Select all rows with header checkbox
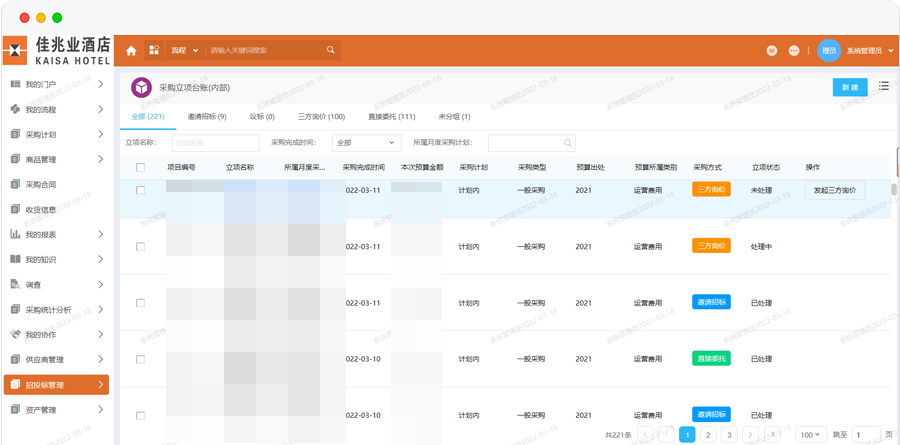Image resolution: width=900 pixels, height=445 pixels. [141, 168]
